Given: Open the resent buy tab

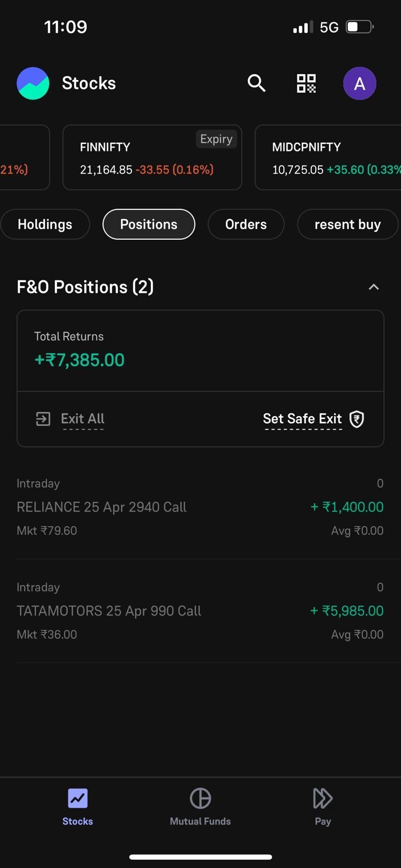Looking at the screenshot, I should click(x=347, y=225).
